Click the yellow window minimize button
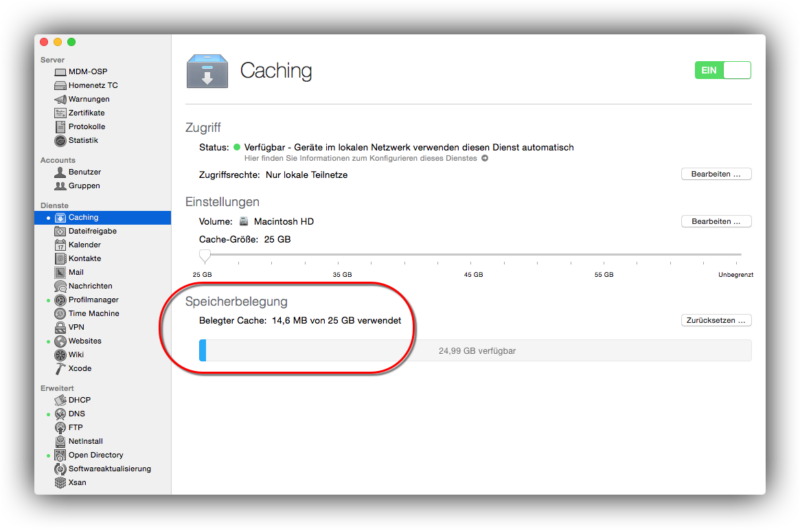800x529 pixels. coord(58,42)
